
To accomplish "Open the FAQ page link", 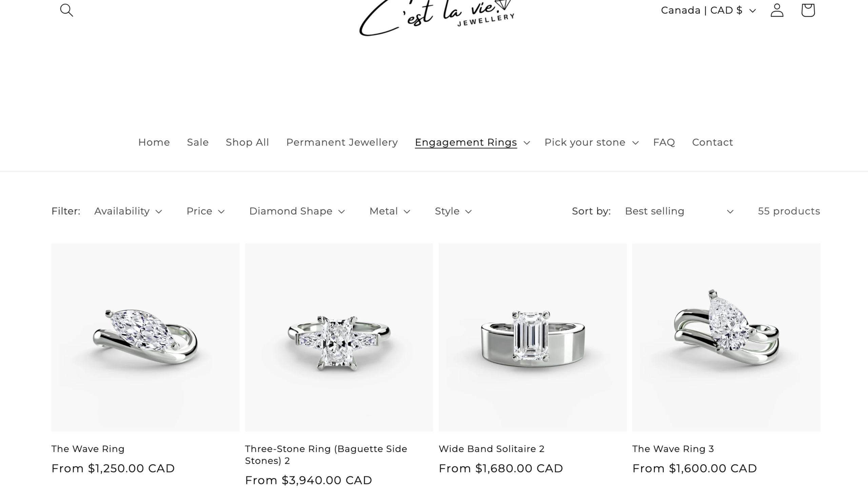I will tap(664, 142).
